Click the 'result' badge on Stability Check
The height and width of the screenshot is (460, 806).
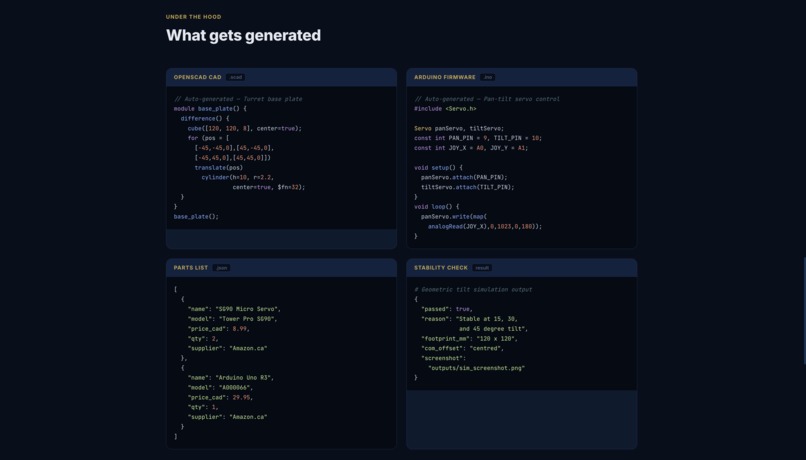pos(482,268)
